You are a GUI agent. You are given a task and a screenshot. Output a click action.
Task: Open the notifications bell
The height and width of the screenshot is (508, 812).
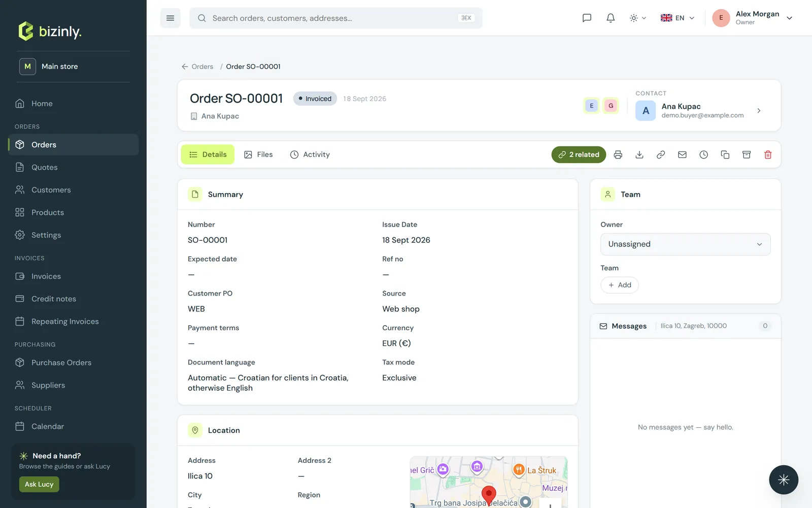click(611, 18)
